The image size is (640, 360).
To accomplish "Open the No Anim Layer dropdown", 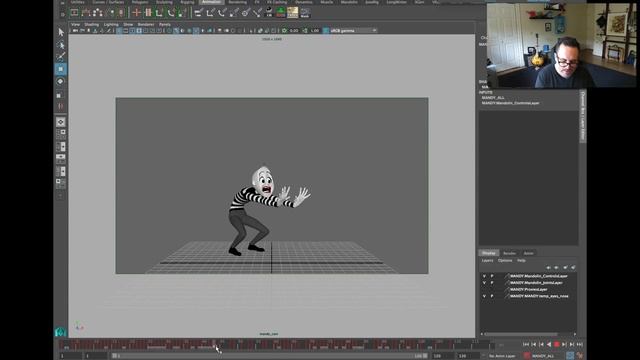I will 503,356.
